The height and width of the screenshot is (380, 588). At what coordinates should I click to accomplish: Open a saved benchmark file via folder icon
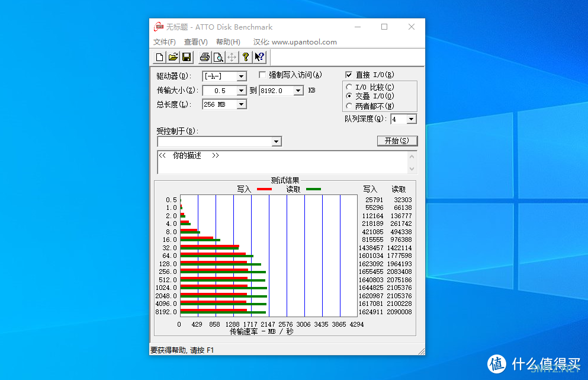point(173,57)
